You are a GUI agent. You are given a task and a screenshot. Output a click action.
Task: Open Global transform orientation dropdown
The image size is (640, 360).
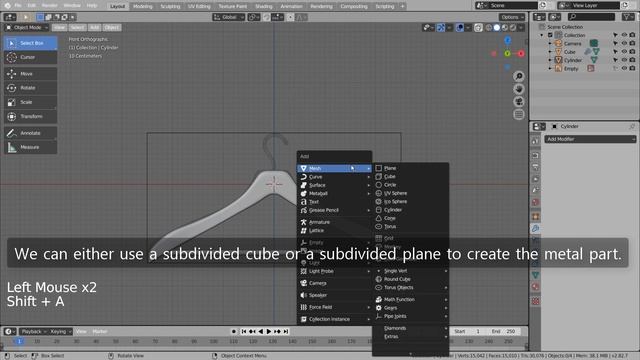[x=229, y=17]
